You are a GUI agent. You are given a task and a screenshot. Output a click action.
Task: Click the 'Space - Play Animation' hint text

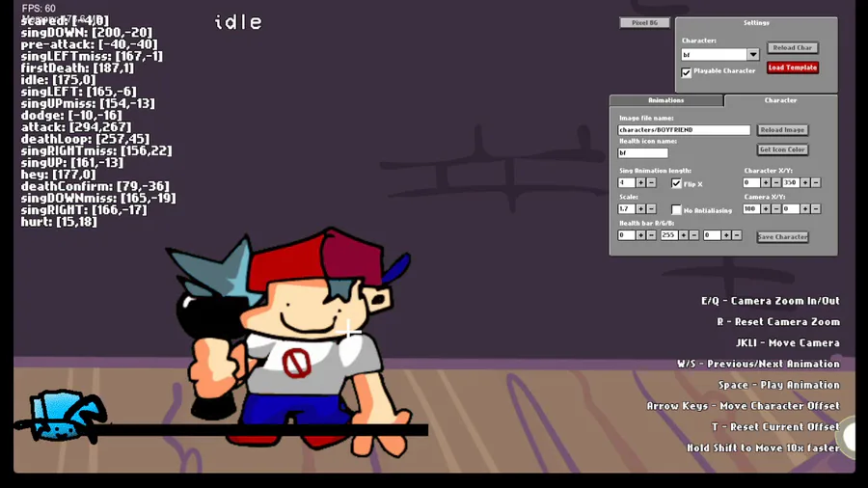point(779,385)
